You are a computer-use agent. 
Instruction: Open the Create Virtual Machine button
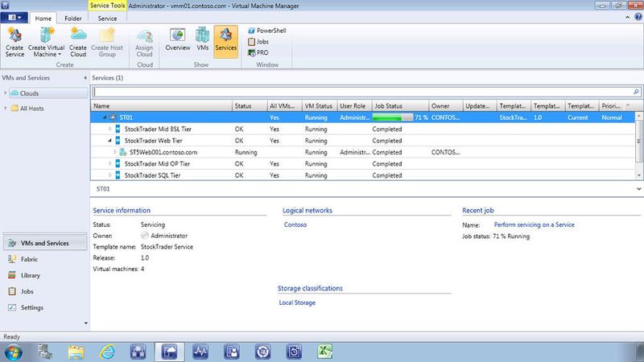(x=47, y=42)
